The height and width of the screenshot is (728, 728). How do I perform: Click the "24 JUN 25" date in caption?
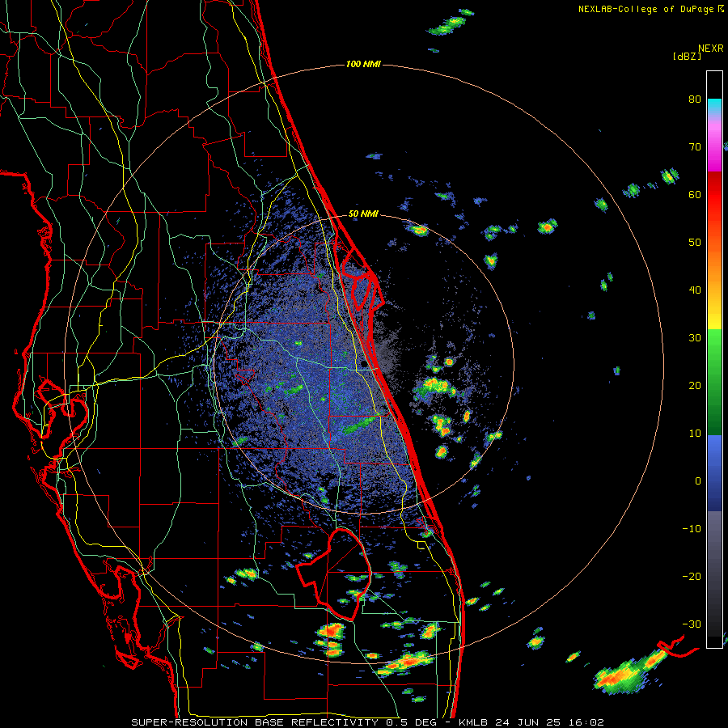pyautogui.click(x=530, y=722)
